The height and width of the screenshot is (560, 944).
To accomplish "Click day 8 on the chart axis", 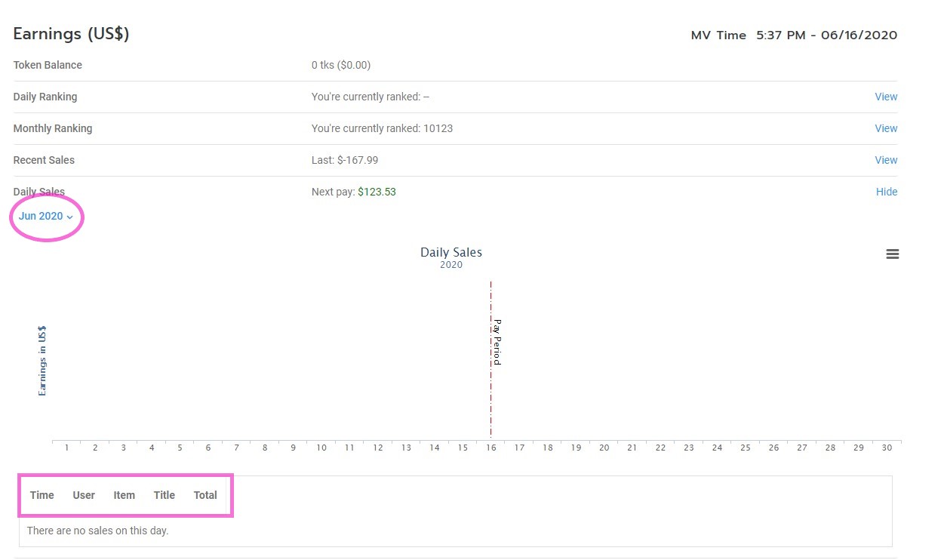I will pos(265,448).
